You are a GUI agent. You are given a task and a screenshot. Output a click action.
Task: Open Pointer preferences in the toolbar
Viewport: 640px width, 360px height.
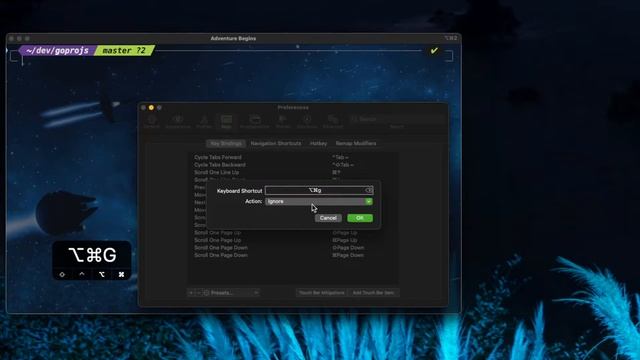pos(282,121)
